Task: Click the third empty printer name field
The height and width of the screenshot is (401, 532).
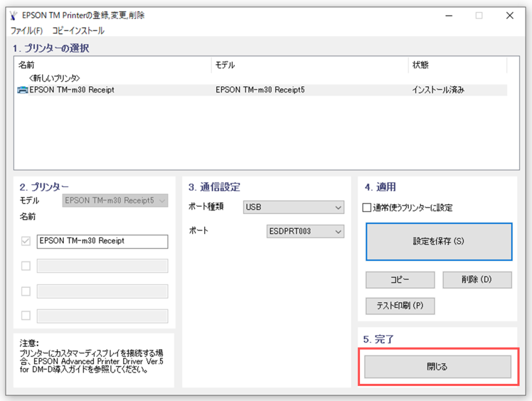Action: click(102, 291)
